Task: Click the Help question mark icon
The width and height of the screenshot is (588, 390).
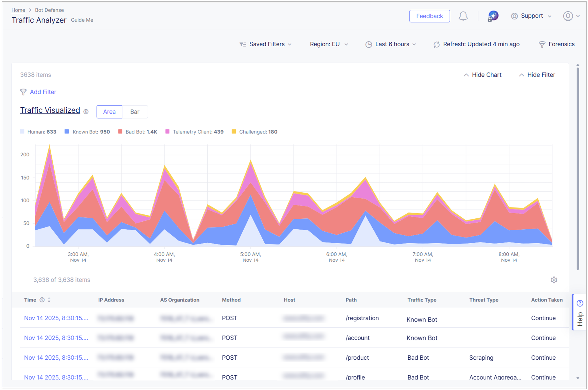Action: [580, 303]
